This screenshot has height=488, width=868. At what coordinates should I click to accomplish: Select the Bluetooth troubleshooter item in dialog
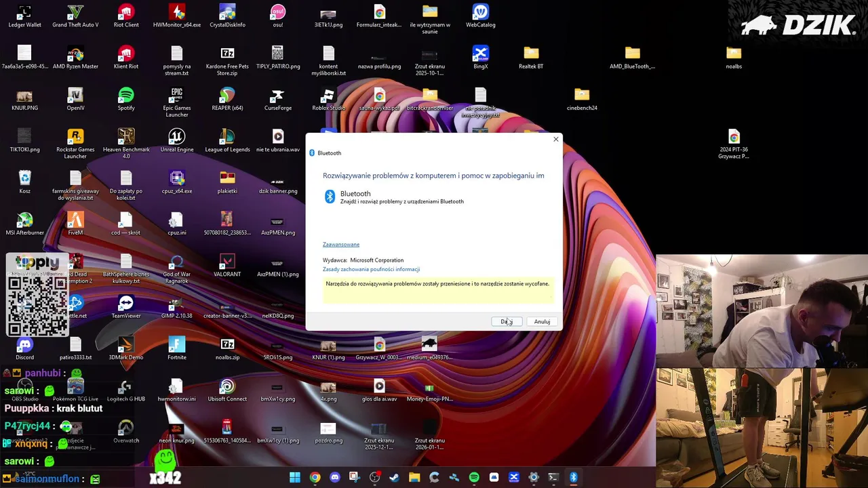[x=393, y=197]
